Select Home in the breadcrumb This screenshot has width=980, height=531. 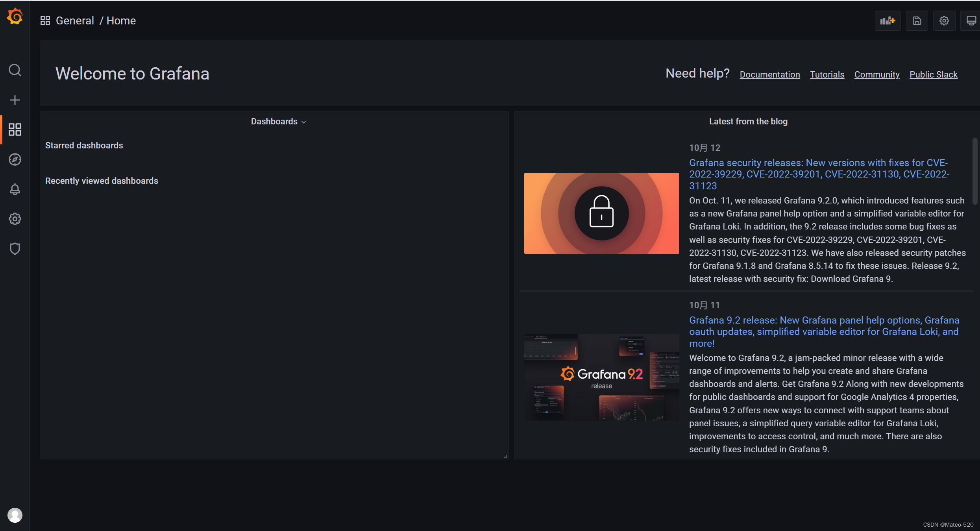coord(121,20)
